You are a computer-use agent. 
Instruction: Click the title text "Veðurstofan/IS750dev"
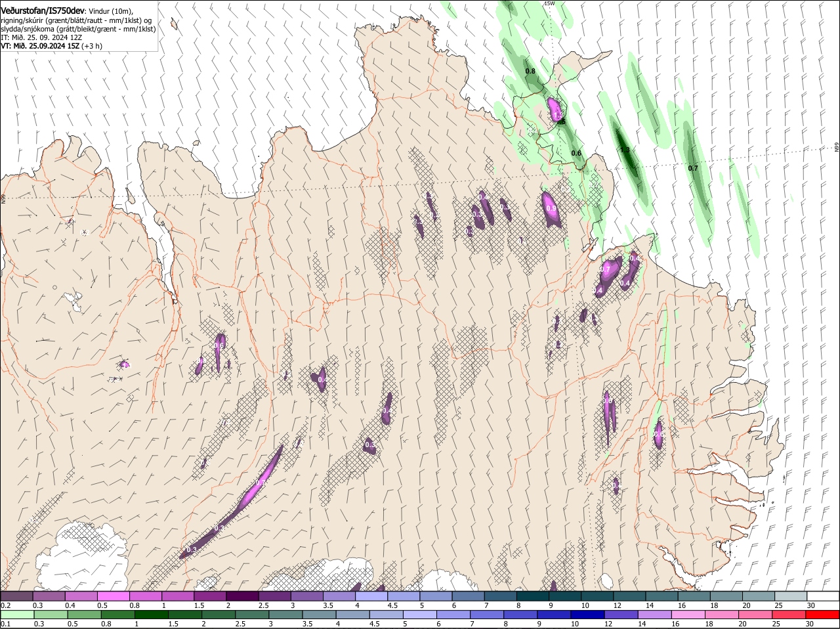click(x=43, y=11)
